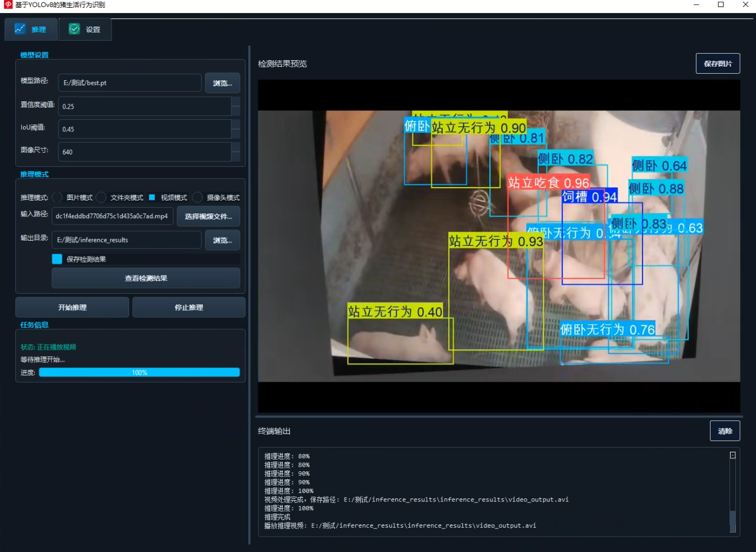
Task: Click the 停止推理 button
Action: 189,307
